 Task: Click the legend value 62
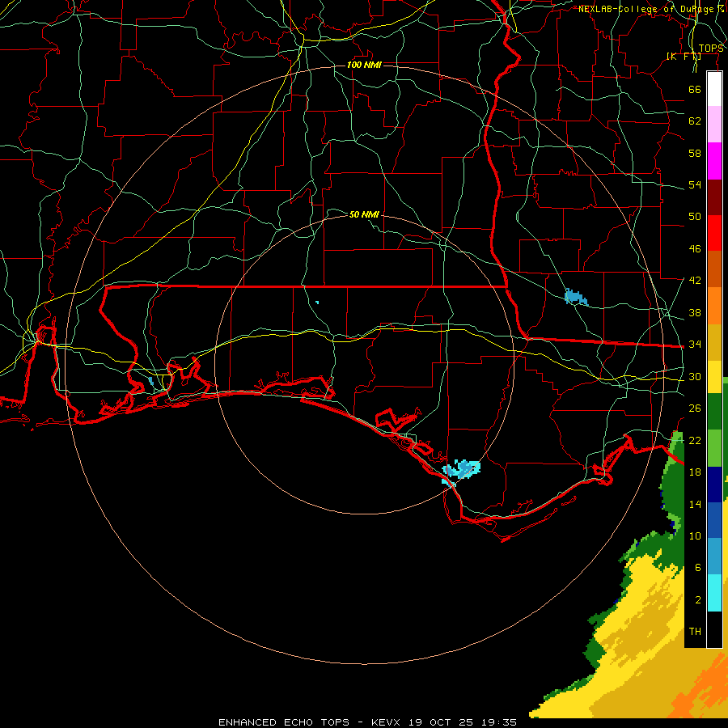695,121
